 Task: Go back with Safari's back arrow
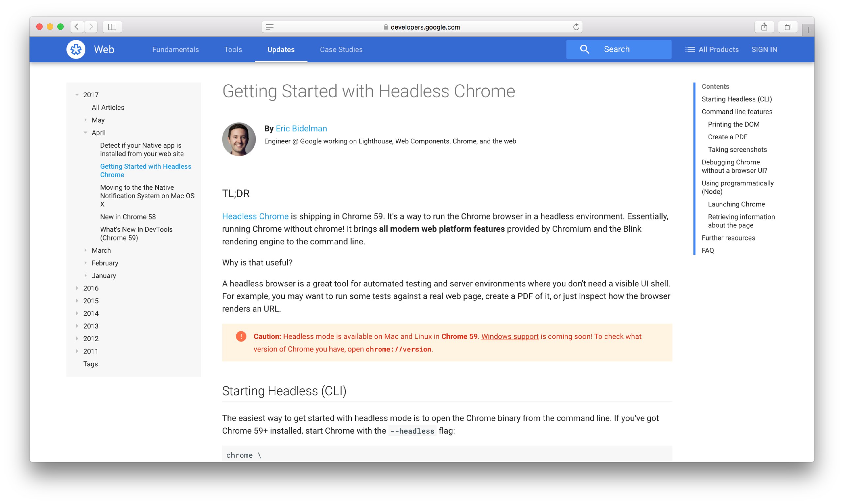[x=77, y=27]
